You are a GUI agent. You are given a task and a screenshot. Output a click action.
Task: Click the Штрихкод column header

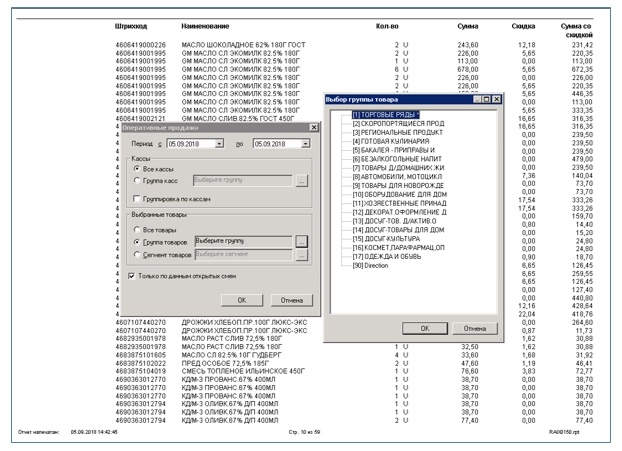point(131,26)
